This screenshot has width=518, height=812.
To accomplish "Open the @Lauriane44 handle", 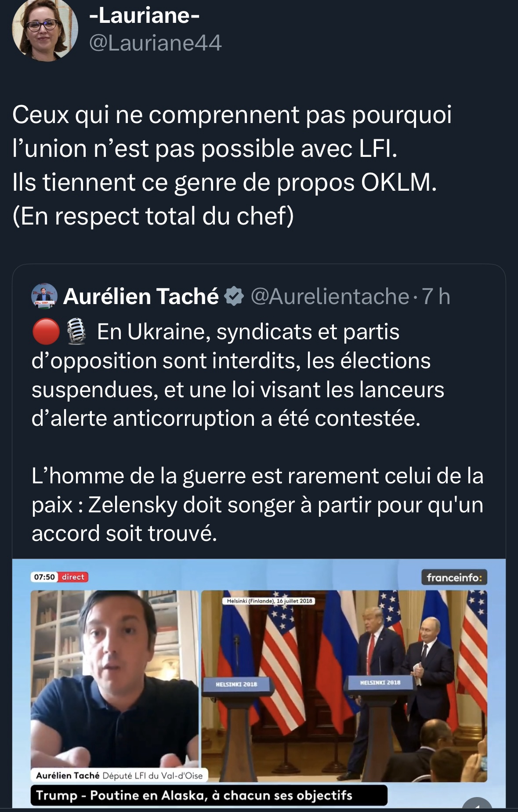I will (156, 43).
